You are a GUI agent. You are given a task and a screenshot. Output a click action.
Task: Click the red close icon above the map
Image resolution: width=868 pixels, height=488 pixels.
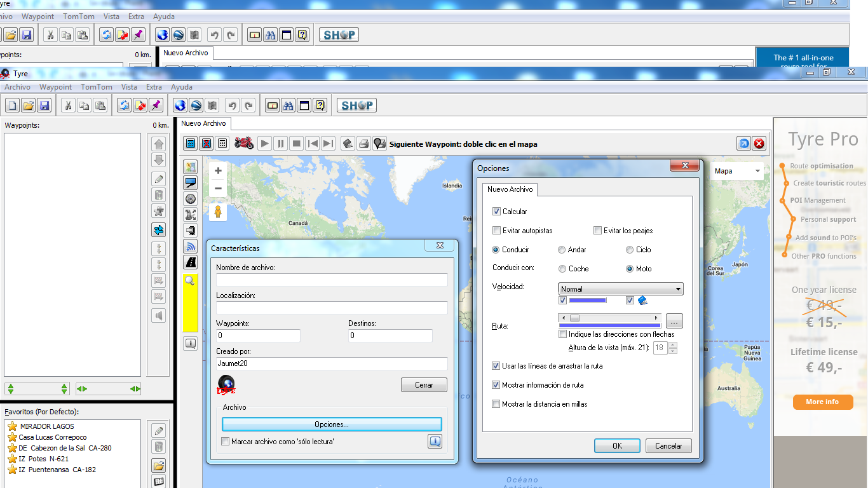point(759,144)
